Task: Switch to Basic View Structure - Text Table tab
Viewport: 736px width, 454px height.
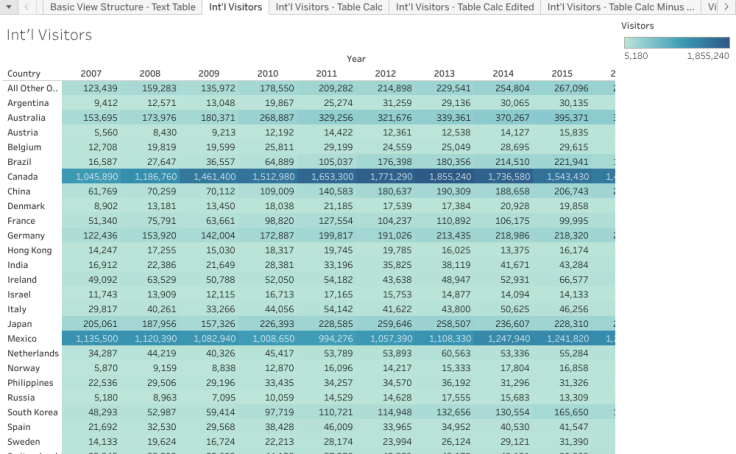Action: click(123, 7)
